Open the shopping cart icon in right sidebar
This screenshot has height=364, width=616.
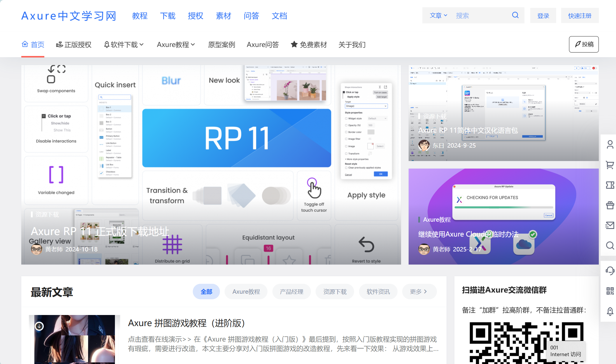(x=610, y=165)
